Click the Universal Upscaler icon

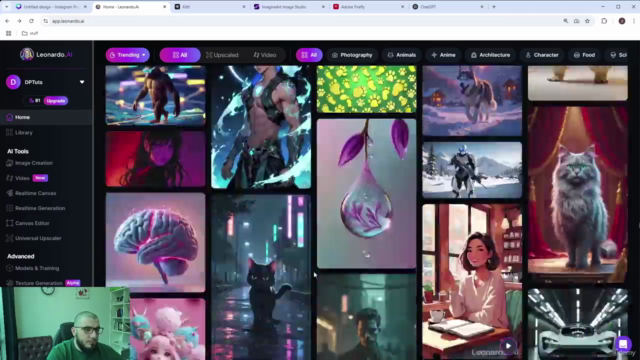coord(9,238)
